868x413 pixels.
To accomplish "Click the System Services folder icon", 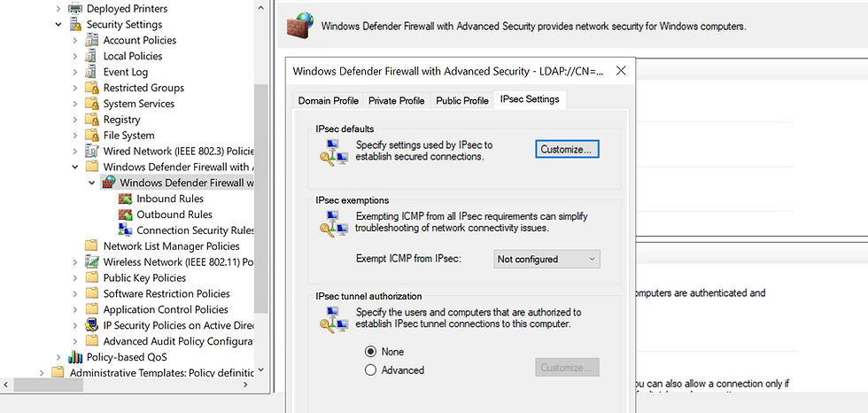I will (x=91, y=104).
